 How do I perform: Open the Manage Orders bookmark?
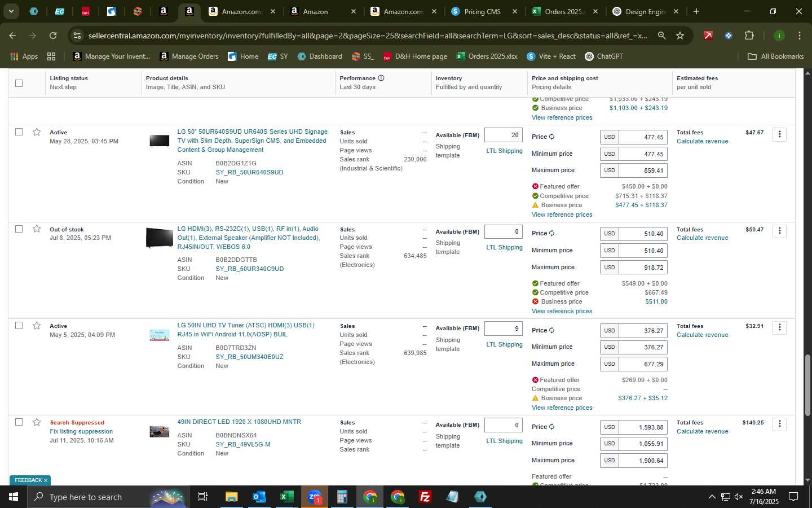(x=189, y=56)
